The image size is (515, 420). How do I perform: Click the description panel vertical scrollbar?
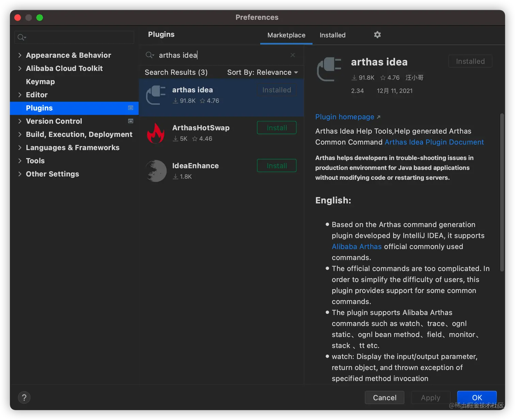502,192
